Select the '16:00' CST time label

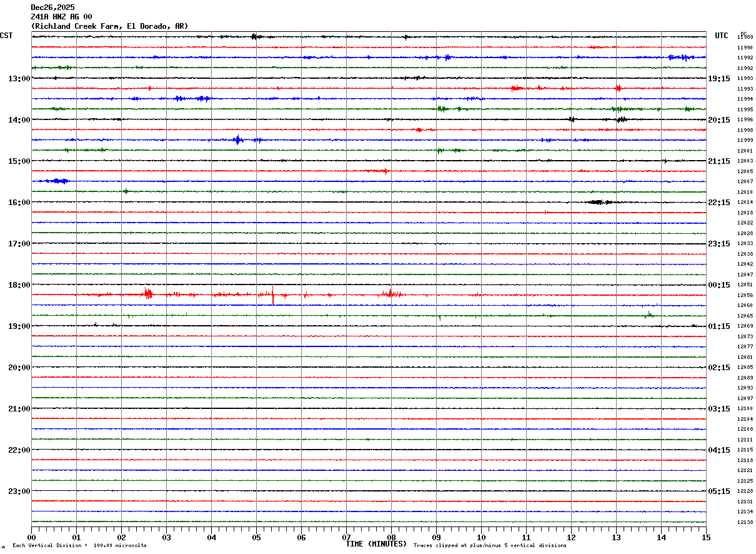[x=19, y=203]
